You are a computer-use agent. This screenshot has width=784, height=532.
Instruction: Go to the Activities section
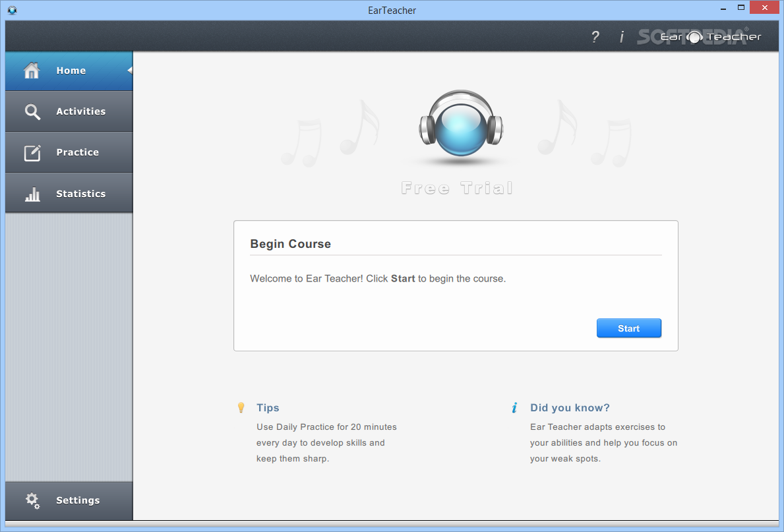click(x=69, y=111)
